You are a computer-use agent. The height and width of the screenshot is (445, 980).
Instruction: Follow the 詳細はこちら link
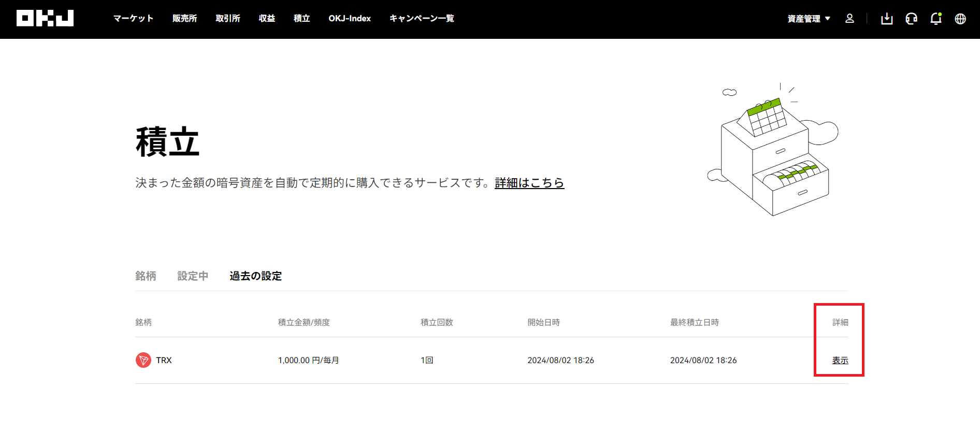pos(529,183)
